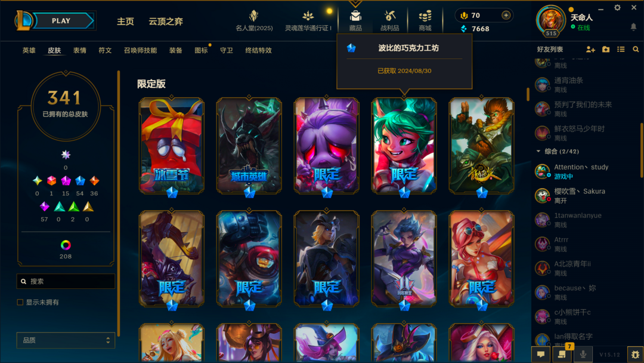The image size is (644, 363).
Task: Enable the 显示未拥有 checkbox
Action: 20,302
